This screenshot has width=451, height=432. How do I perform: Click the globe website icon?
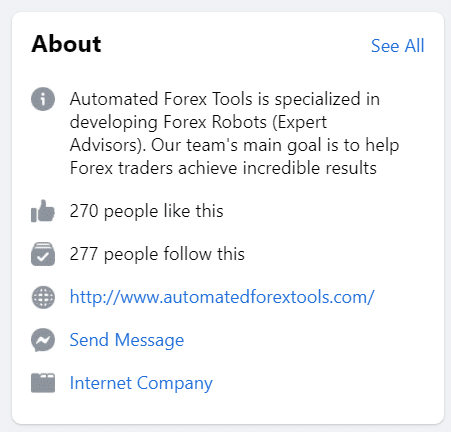click(x=43, y=297)
